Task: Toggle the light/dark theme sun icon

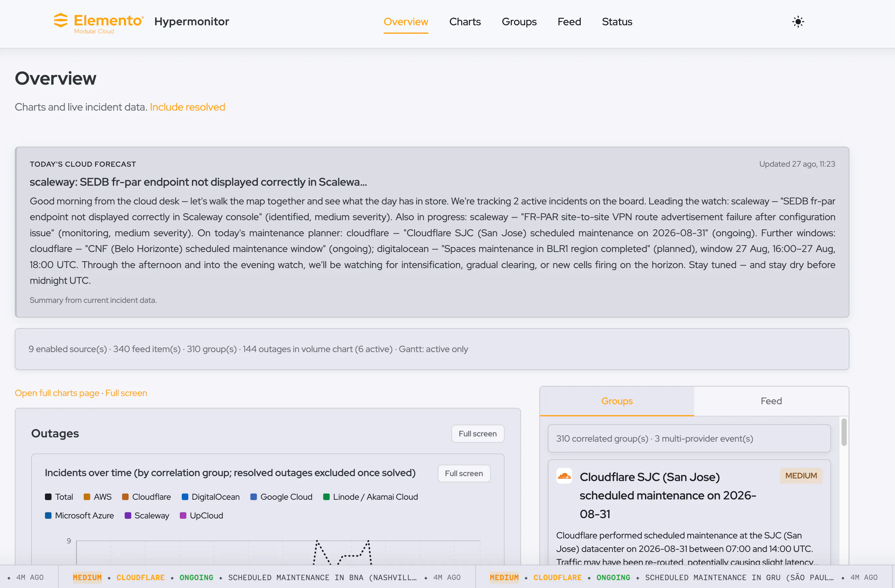Action: tap(798, 22)
